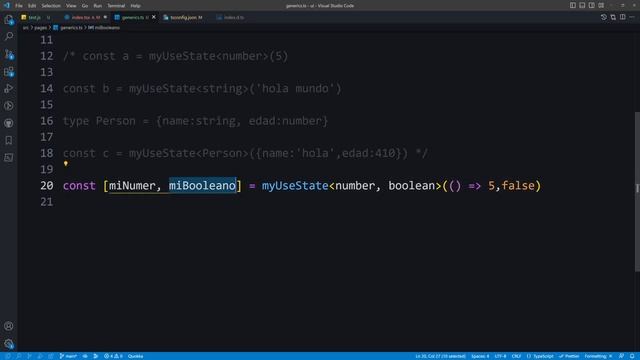Open the Edit menu
640x360 pixels.
pyautogui.click(x=32, y=6)
